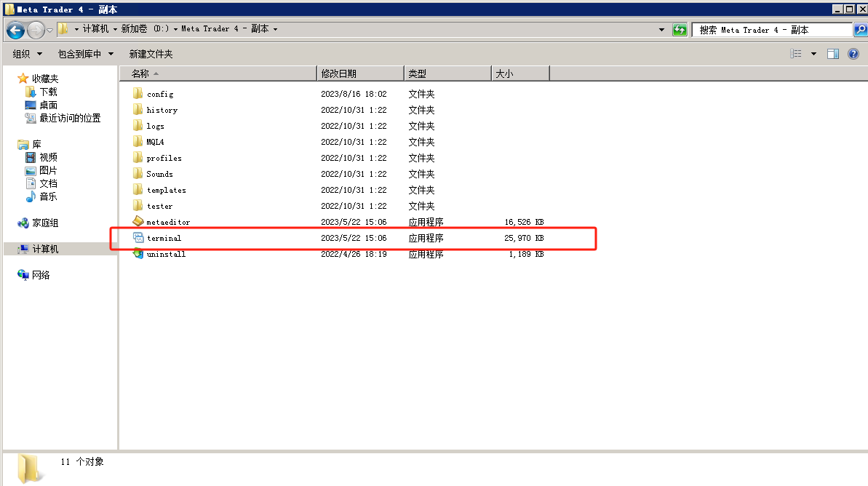
Task: Select the uninstall application icon
Action: 138,253
